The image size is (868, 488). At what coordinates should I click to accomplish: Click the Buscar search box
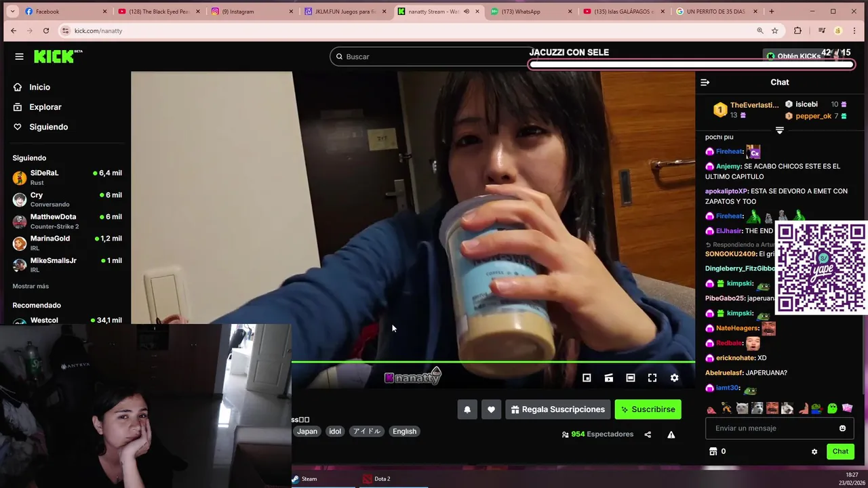pos(434,57)
